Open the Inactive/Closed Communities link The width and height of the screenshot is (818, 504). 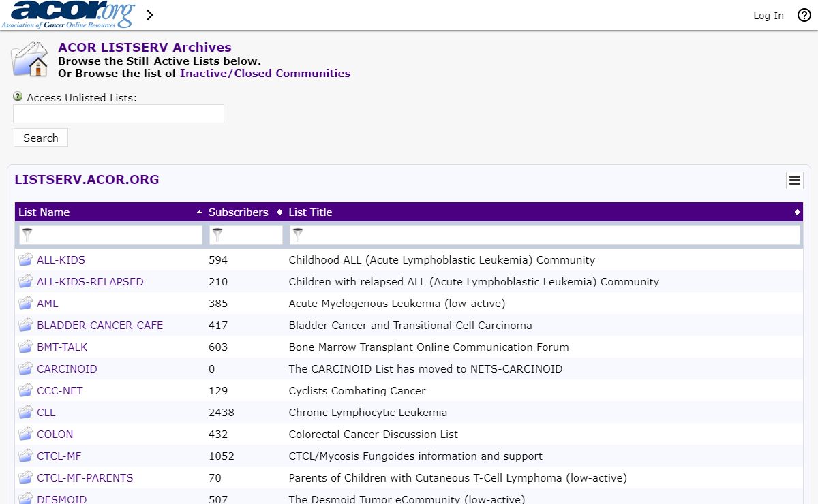[265, 74]
